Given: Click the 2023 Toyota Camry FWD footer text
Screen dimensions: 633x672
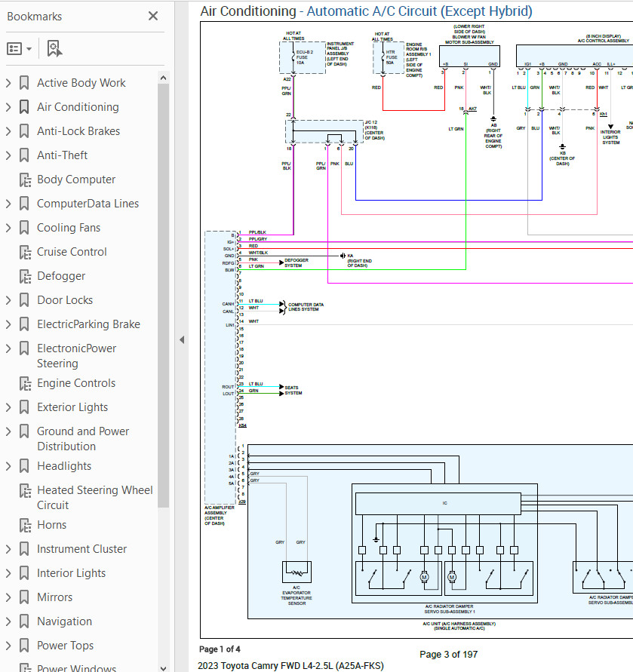Looking at the screenshot, I should pos(290,665).
